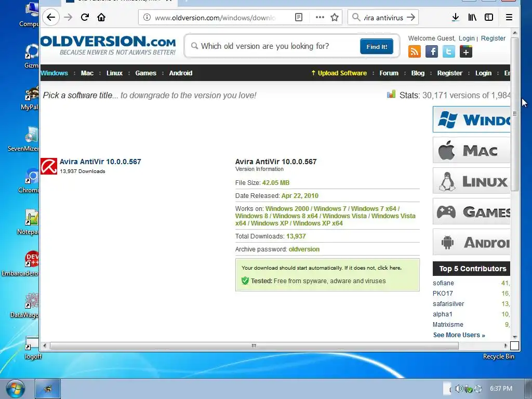Submit browser search with arrow button

(x=411, y=17)
